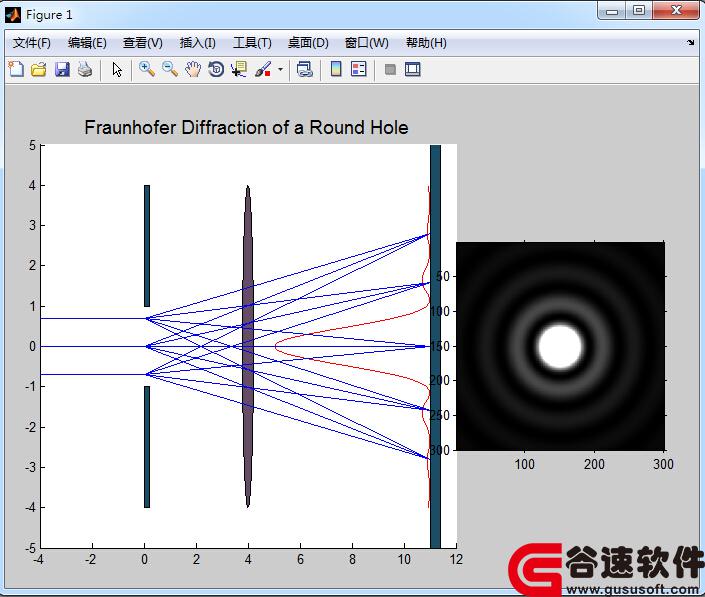705x597 pixels.
Task: Open the 工具(T) menu
Action: [252, 43]
